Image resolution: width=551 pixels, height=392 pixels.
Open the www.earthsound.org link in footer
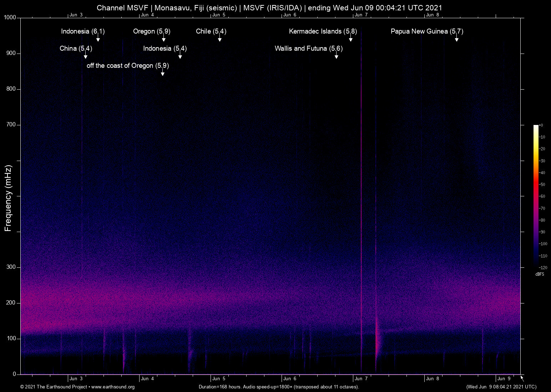pos(113,387)
